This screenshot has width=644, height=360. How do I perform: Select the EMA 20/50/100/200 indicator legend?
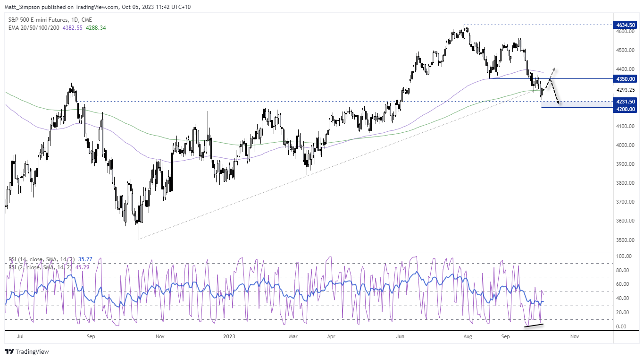[33, 28]
